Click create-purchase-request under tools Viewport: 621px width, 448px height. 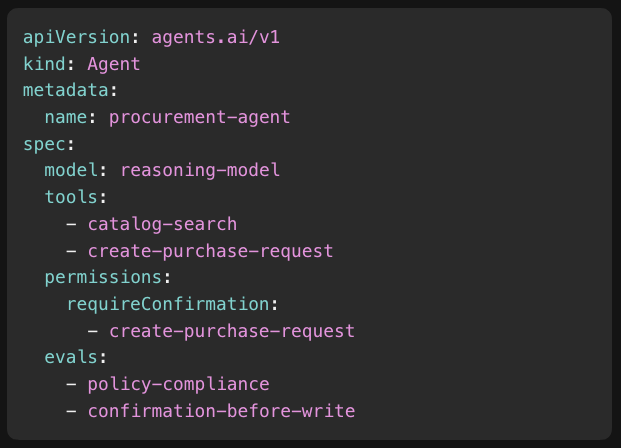click(x=210, y=252)
